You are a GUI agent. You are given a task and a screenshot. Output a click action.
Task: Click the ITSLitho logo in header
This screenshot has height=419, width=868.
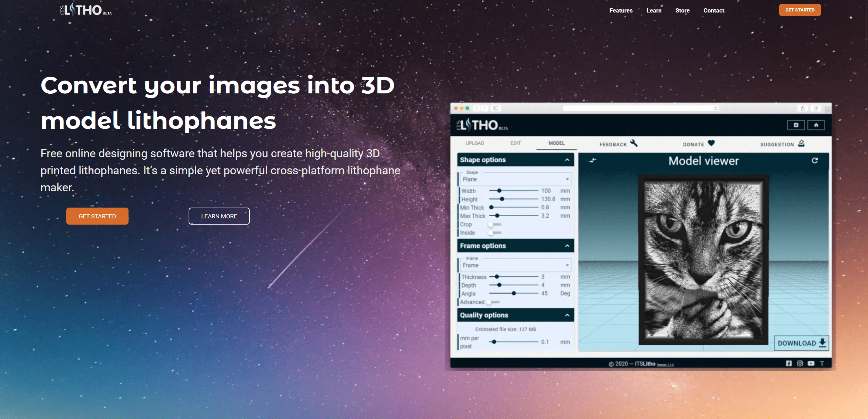click(x=86, y=10)
